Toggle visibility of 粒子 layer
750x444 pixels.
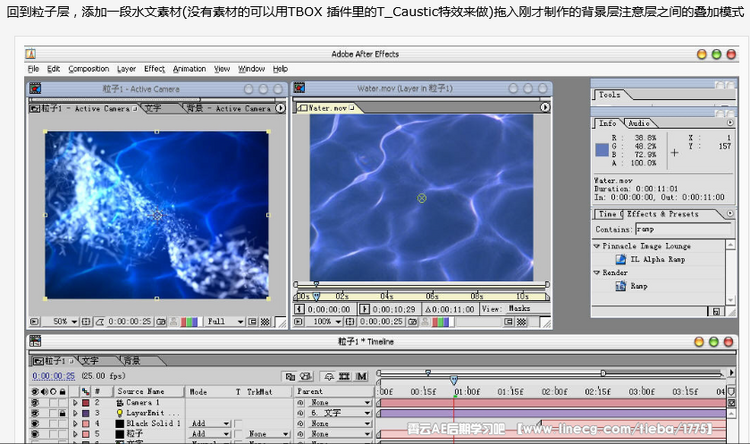point(35,434)
